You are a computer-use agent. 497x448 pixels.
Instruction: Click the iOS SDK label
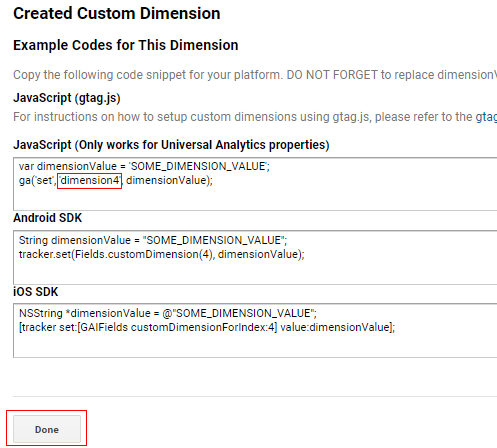[x=36, y=292]
